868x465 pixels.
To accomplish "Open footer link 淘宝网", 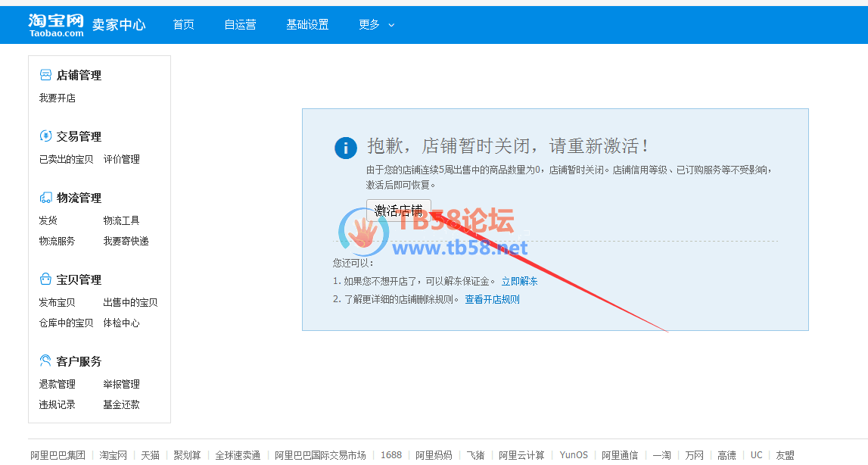I will coord(113,455).
